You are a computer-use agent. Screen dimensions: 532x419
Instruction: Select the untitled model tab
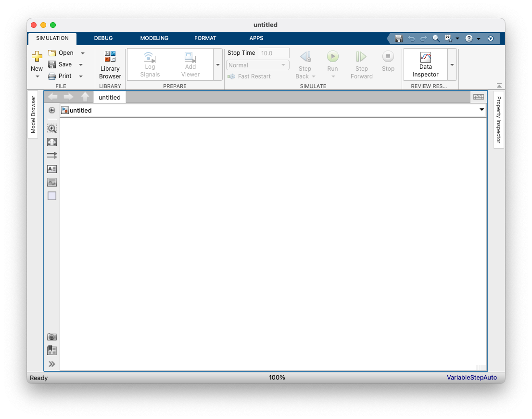109,97
